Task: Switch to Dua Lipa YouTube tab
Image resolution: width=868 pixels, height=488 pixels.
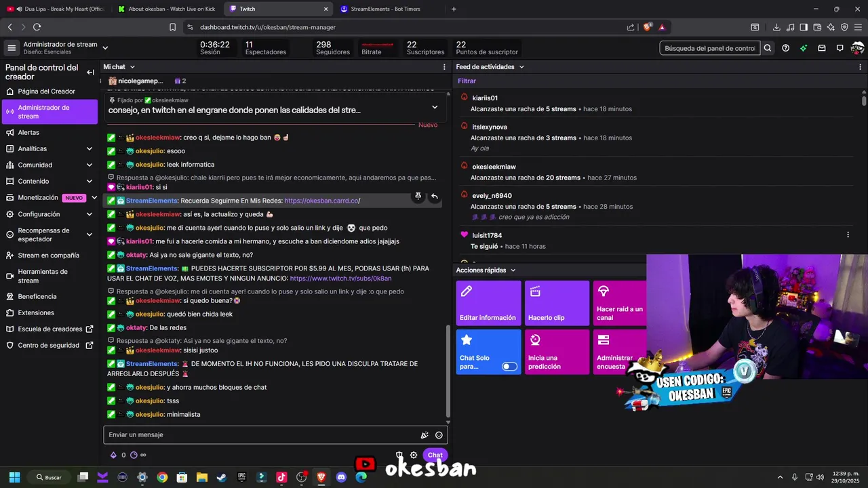Action: pos(56,9)
